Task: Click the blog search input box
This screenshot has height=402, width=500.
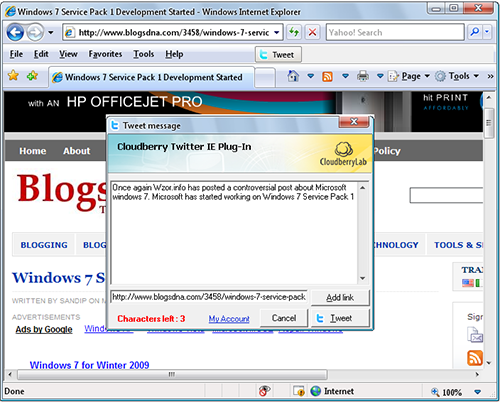Action: coord(446,195)
